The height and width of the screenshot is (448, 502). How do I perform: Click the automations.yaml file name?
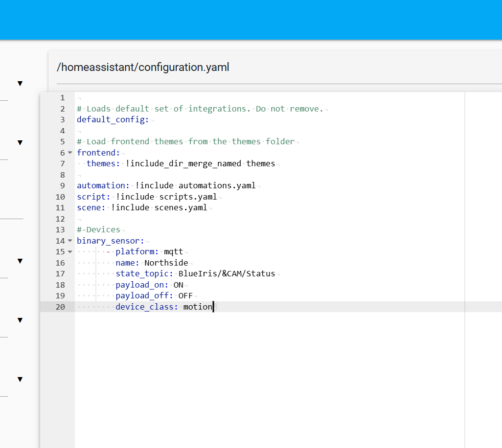point(217,185)
